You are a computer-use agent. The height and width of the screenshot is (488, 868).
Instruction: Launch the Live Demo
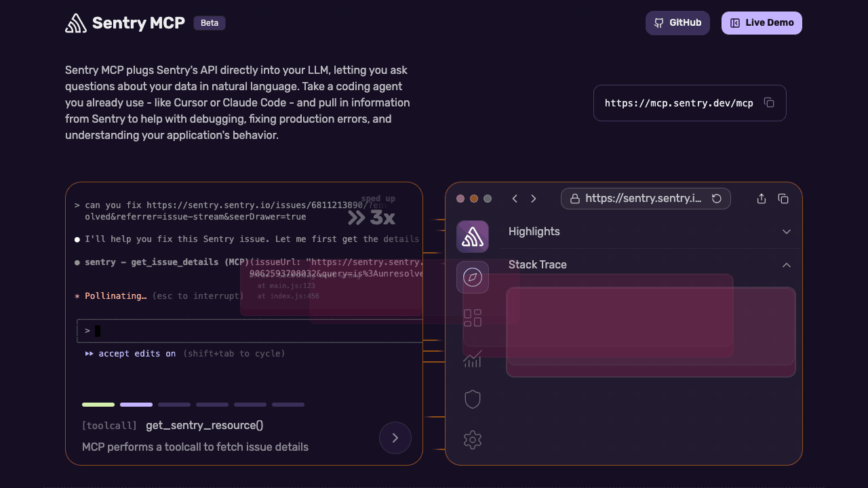click(762, 23)
